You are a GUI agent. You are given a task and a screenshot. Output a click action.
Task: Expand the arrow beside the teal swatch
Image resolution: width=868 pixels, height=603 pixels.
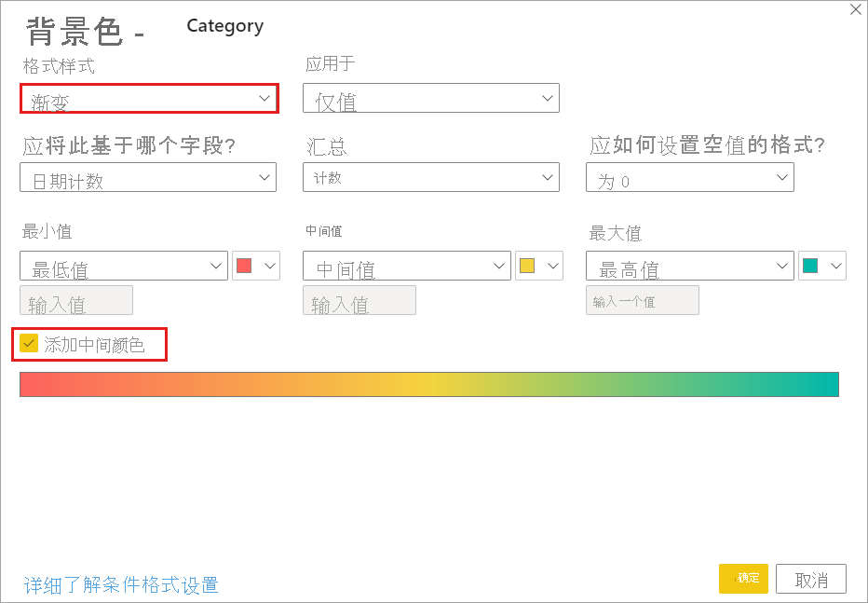pos(834,266)
